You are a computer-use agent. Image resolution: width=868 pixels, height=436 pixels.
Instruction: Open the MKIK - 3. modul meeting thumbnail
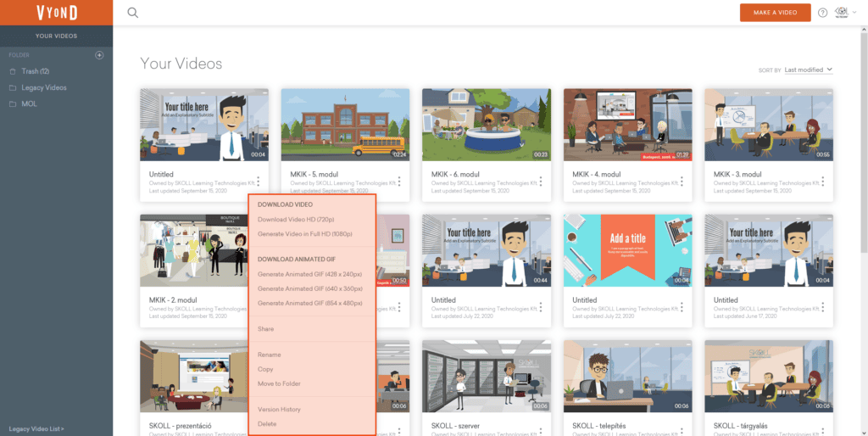[x=769, y=125]
